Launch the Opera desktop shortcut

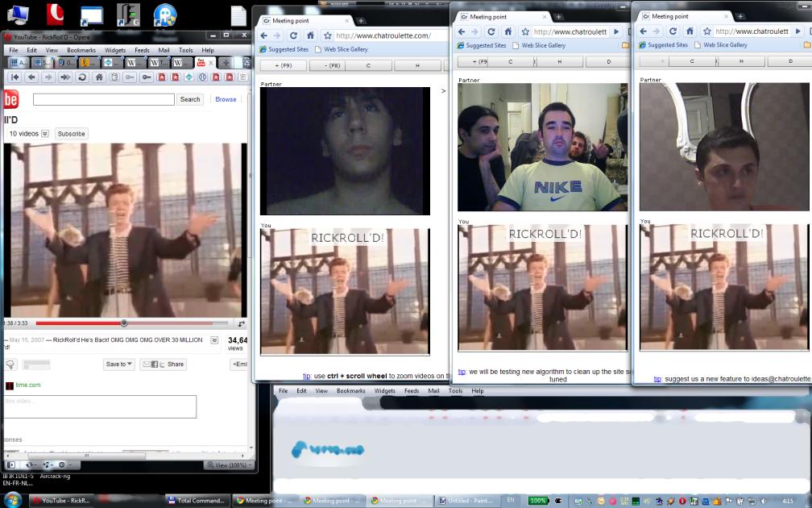(55, 14)
